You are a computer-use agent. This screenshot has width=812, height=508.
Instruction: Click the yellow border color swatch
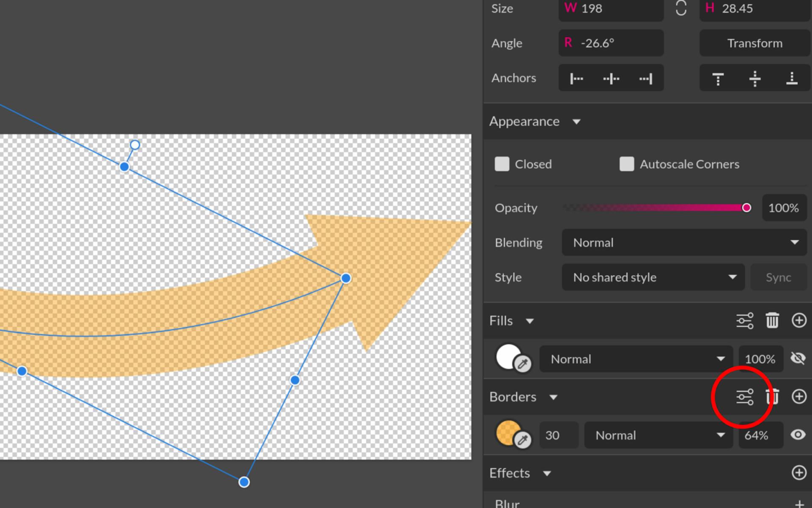pos(509,433)
